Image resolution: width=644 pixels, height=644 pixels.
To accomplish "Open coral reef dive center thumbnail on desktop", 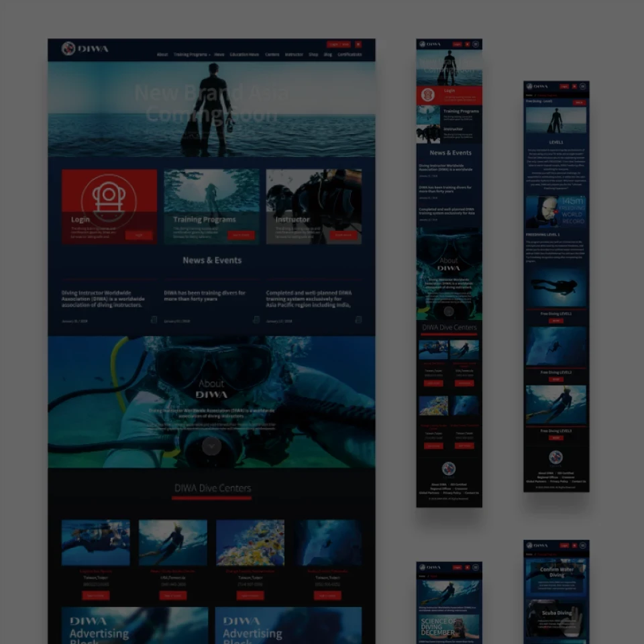I will pyautogui.click(x=250, y=543).
